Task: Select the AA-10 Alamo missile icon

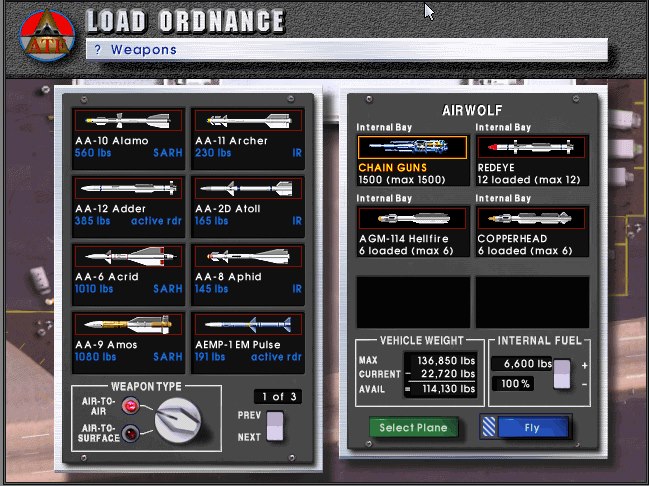Action: [x=128, y=120]
